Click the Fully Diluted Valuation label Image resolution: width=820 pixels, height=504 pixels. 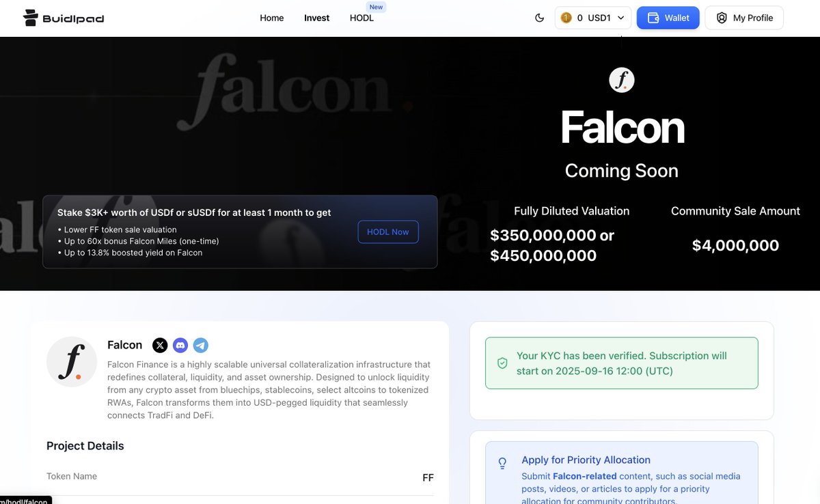pos(572,211)
